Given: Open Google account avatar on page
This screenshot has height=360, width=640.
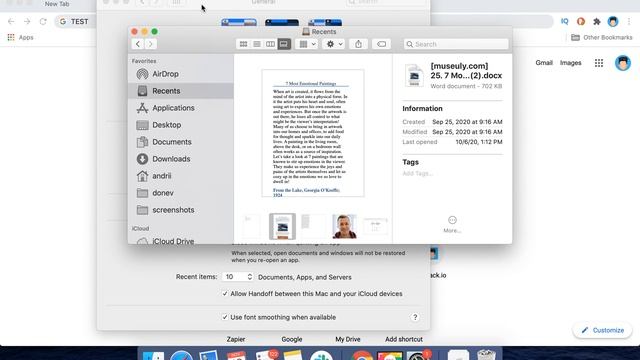Looking at the screenshot, I should click(x=623, y=63).
